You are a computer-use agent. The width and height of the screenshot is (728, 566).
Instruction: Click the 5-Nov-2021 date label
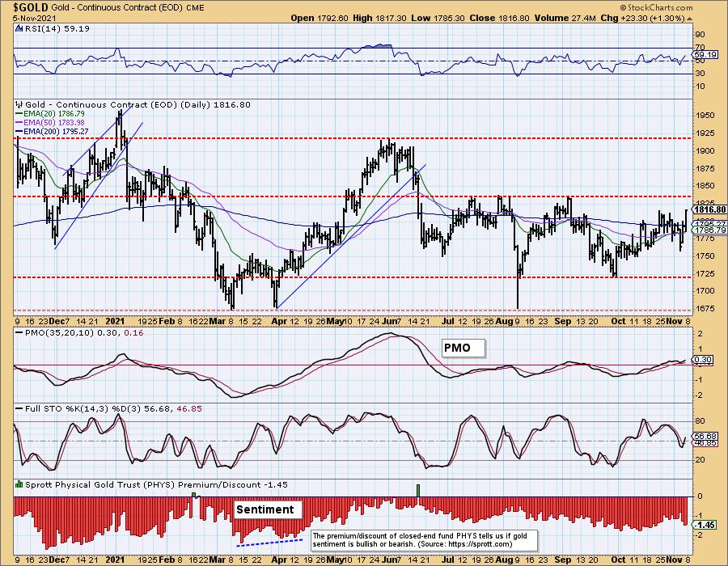click(35, 18)
